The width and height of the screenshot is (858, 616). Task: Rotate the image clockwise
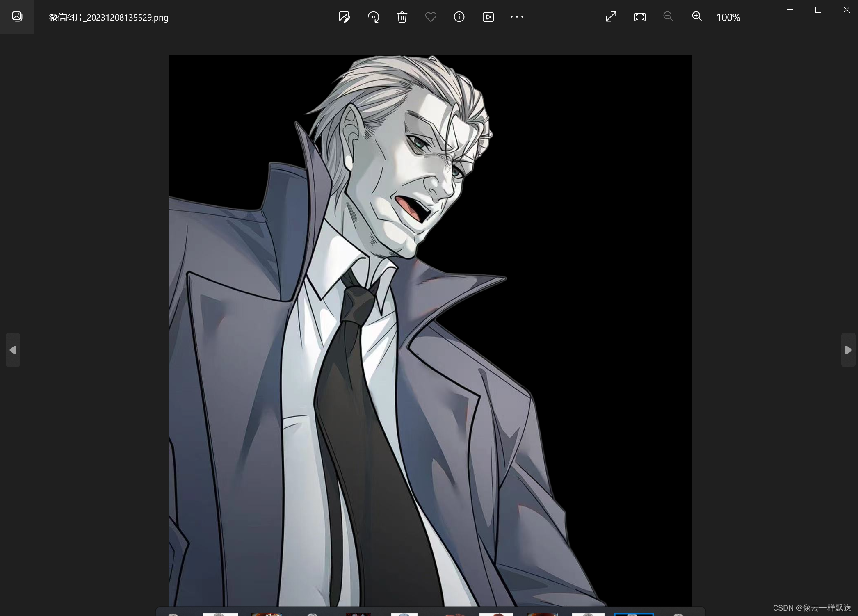[x=373, y=17]
